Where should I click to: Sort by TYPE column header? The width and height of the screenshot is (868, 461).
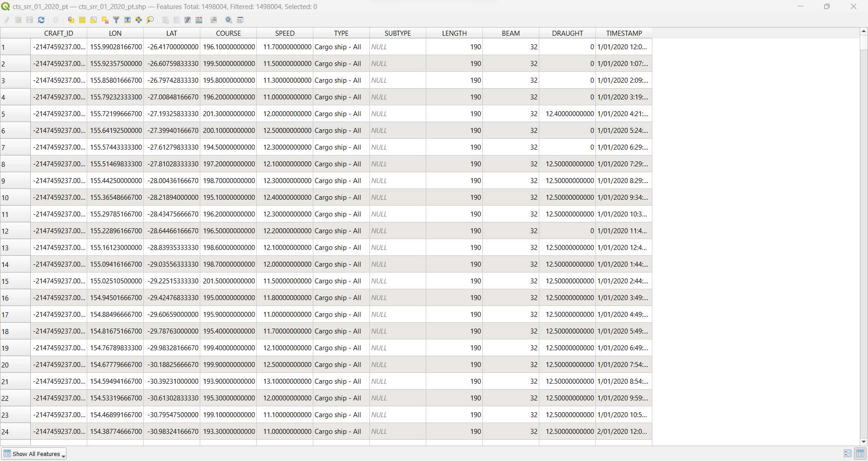coord(341,33)
